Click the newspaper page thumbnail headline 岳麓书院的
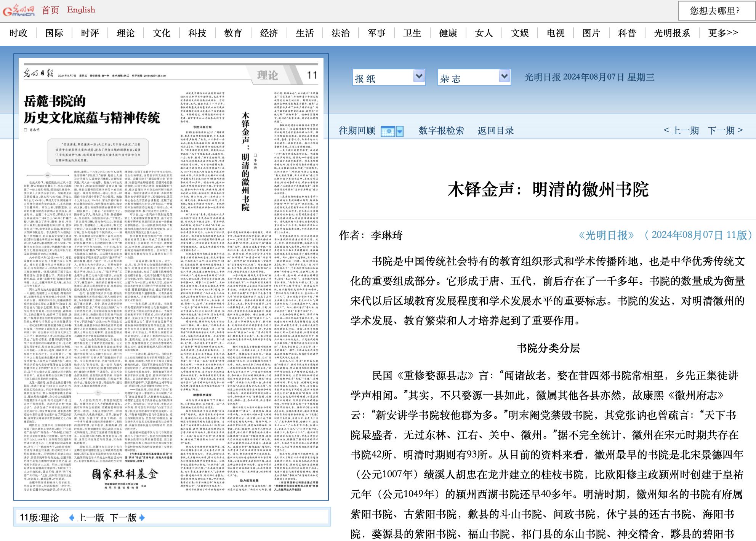 click(55, 101)
